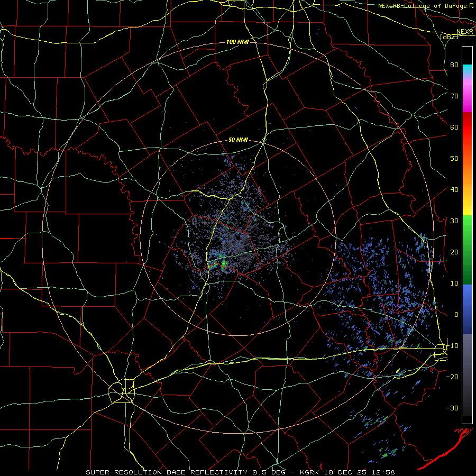Click the radar site at the rings' center
The image size is (476, 476).
coord(239,237)
